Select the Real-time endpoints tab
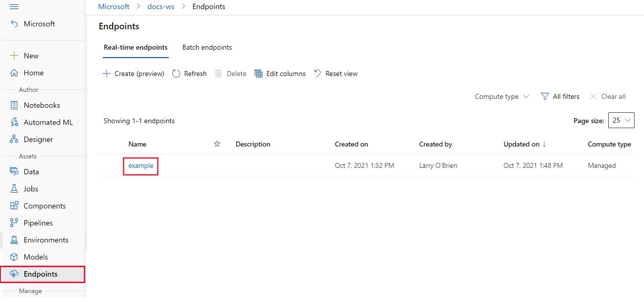 click(135, 48)
